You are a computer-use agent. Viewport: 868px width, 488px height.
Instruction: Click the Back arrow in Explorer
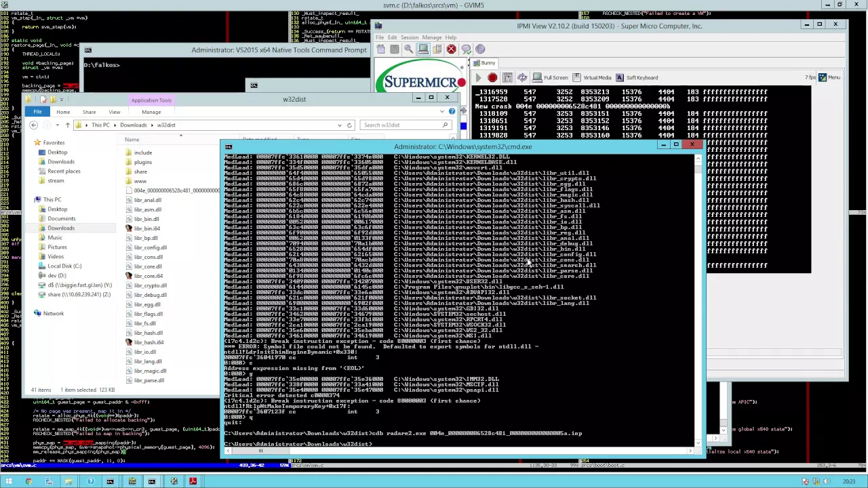click(33, 125)
